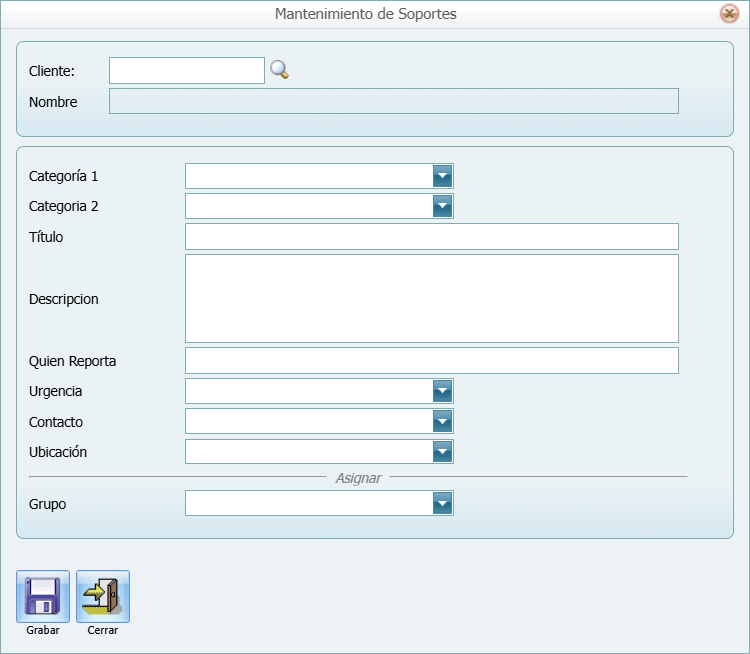Expand the Grupo dropdown arrow
750x654 pixels.
tap(442, 503)
